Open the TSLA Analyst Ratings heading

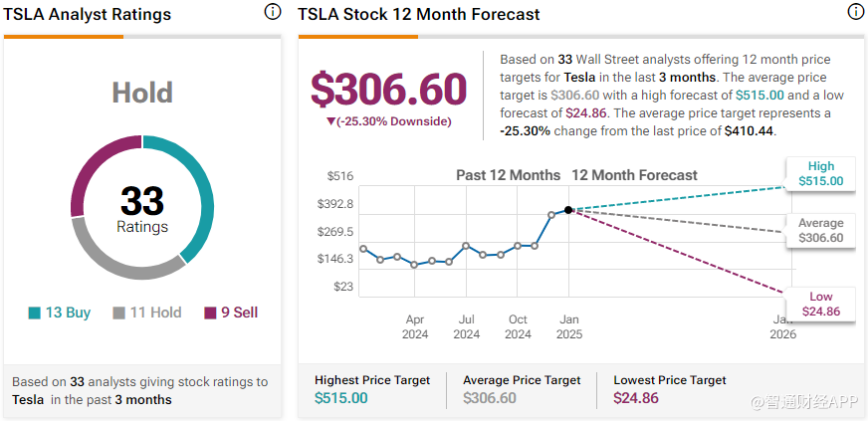point(88,15)
